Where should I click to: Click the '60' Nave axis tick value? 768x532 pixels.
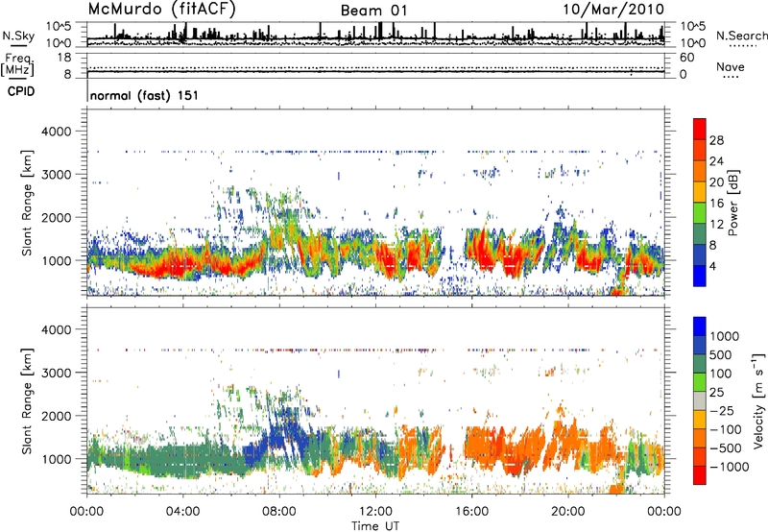(686, 58)
